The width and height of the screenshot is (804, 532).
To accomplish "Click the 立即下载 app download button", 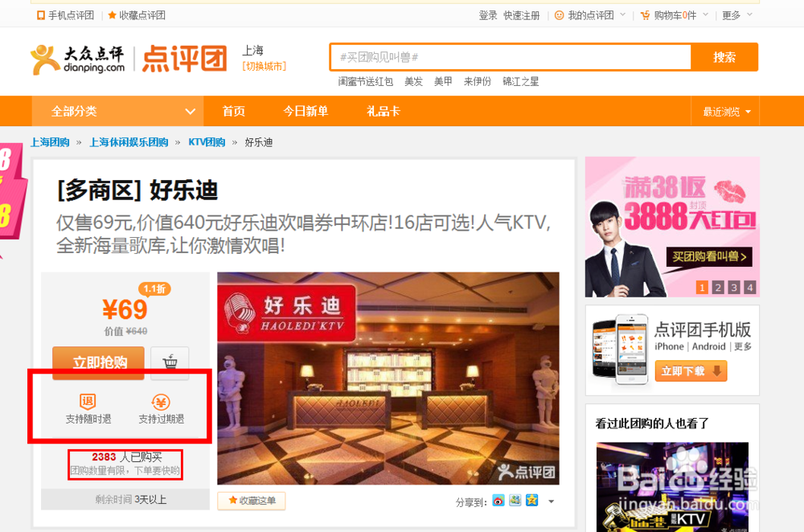I will coord(691,370).
